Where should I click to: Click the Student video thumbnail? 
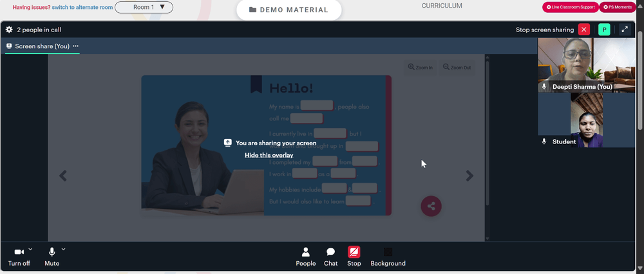coord(587,120)
